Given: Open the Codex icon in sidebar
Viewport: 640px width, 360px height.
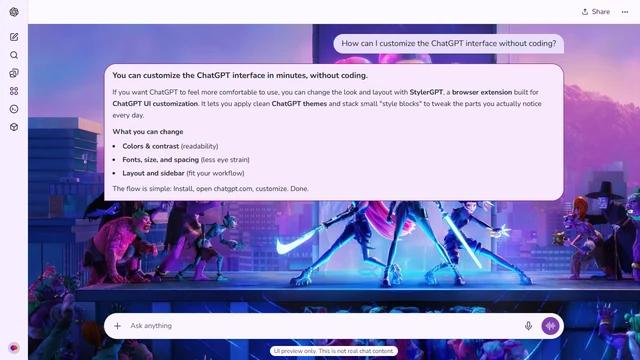Looking at the screenshot, I should coord(14,109).
